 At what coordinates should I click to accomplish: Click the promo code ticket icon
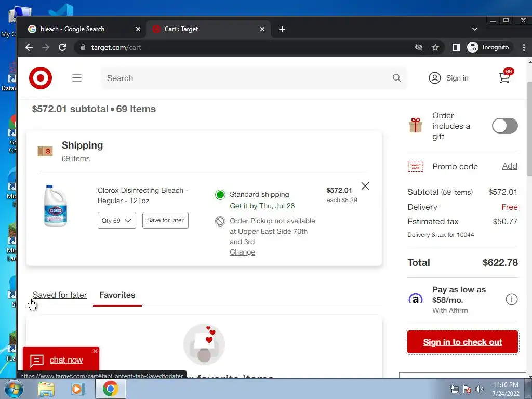[x=415, y=167]
